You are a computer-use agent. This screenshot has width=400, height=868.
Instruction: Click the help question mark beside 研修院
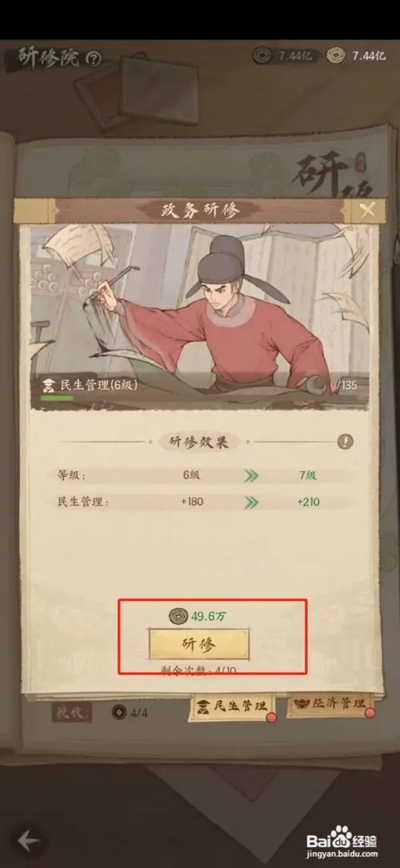coord(94,58)
